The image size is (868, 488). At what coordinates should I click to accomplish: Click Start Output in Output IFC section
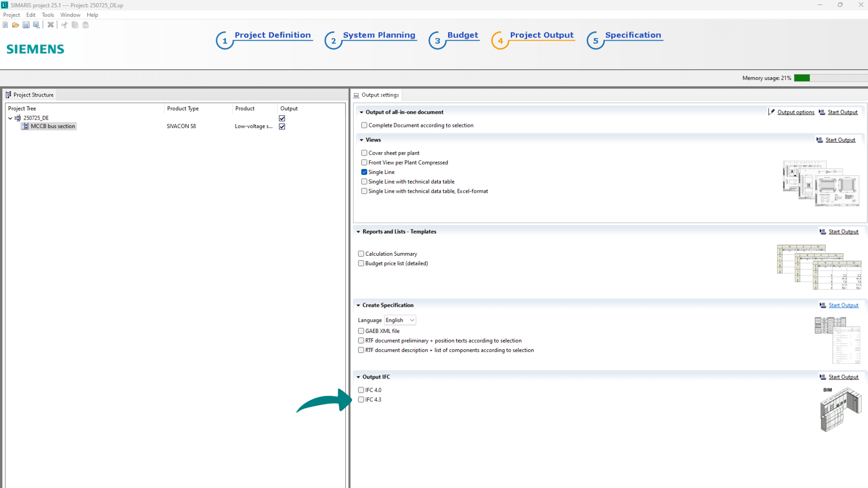tap(843, 377)
